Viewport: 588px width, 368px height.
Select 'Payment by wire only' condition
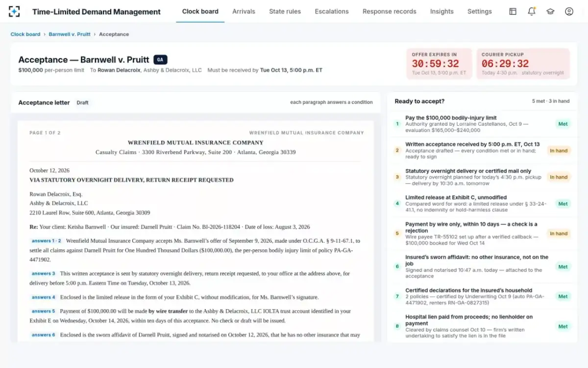coord(482,234)
